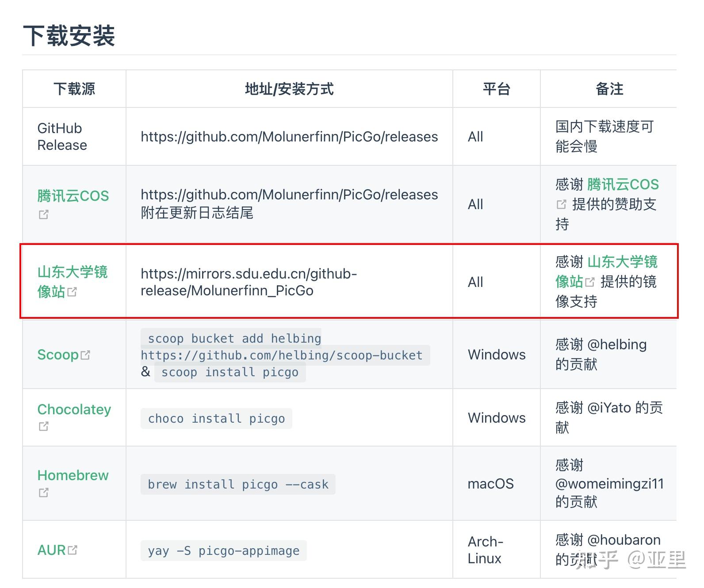
Task: Open the Scoop download source link
Action: (x=58, y=355)
